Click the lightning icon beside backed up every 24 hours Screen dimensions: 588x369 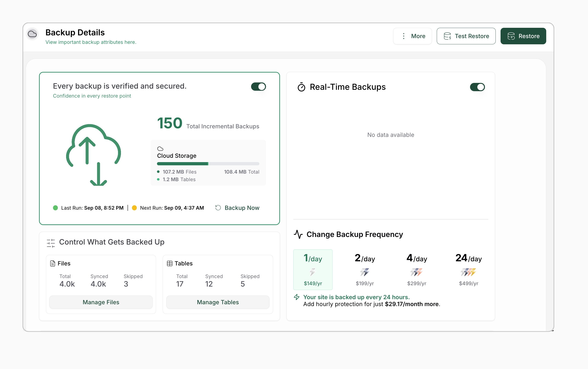(x=297, y=297)
